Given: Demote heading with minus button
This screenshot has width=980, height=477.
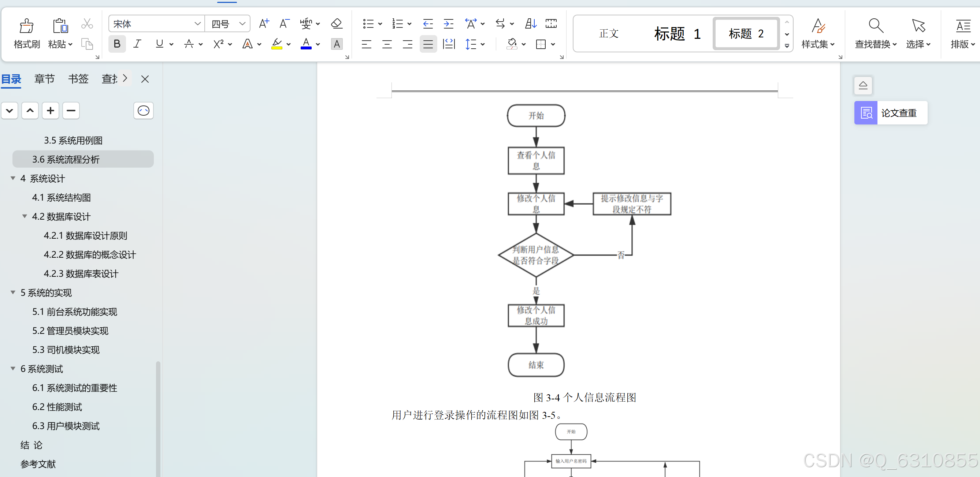Looking at the screenshot, I should click(71, 111).
